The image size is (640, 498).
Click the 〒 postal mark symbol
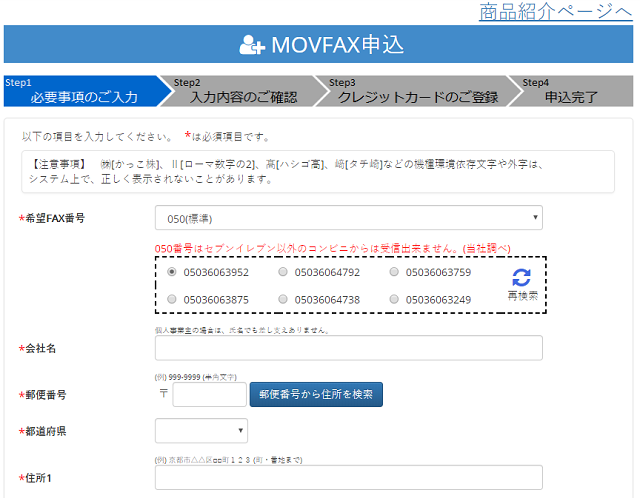point(164,394)
